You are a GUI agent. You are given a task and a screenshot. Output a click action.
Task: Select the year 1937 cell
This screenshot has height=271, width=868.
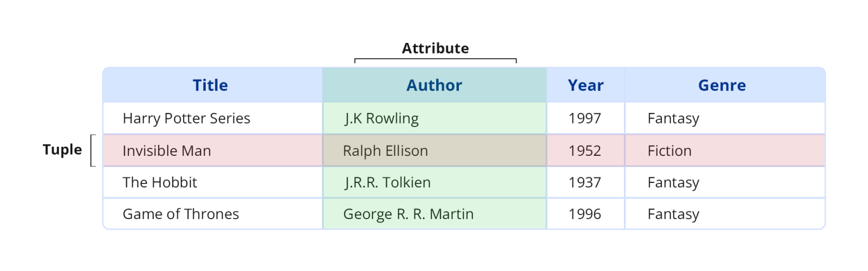pyautogui.click(x=585, y=182)
